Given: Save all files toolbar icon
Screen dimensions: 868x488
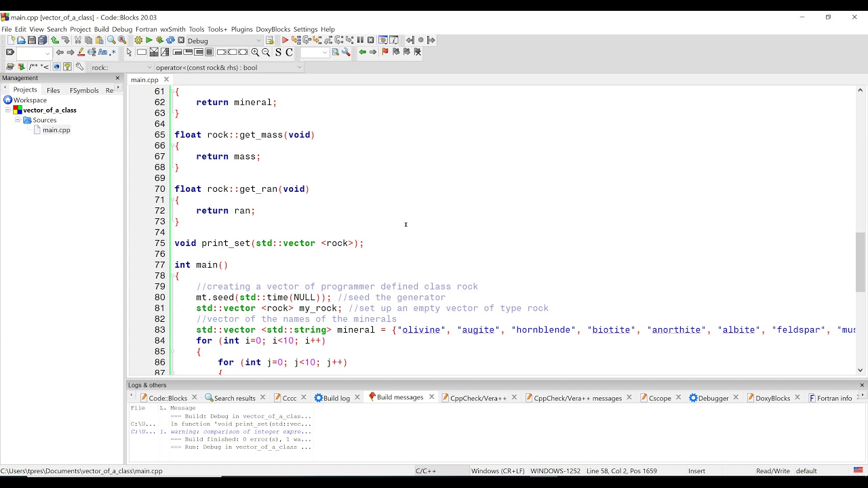Looking at the screenshot, I should [x=42, y=40].
